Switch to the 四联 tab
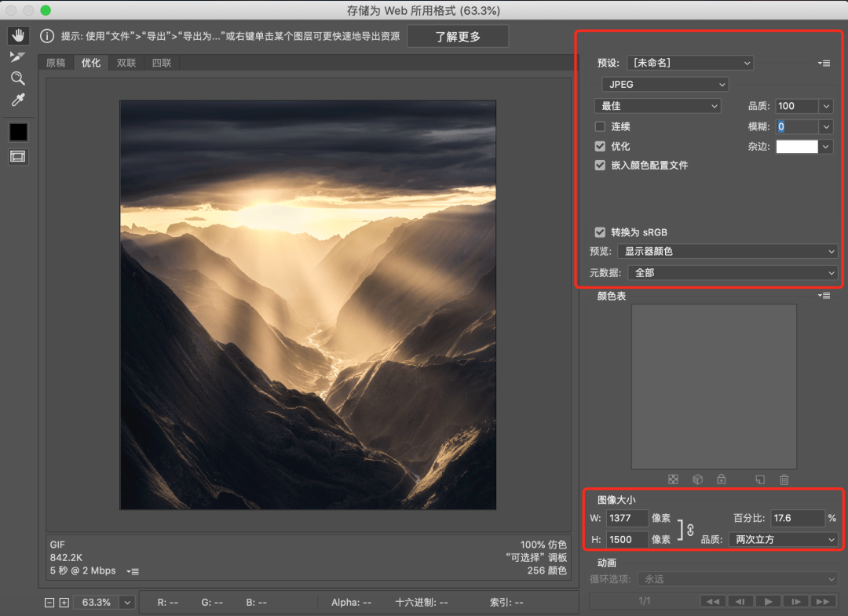This screenshot has width=848, height=616. tap(161, 63)
